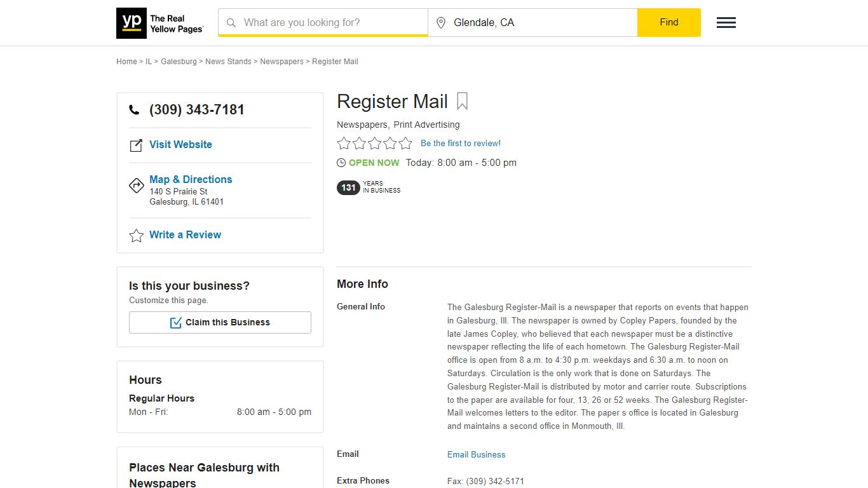Click the Email Business link
The height and width of the screenshot is (488, 868).
pos(477,454)
